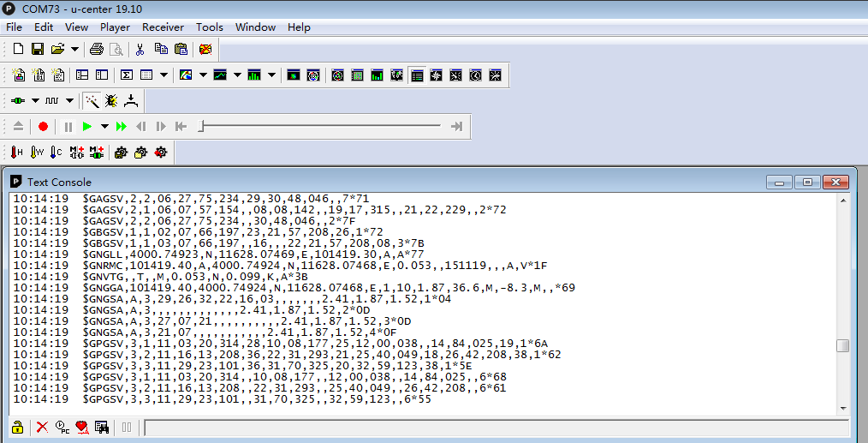Open the File menu
Screen dimensions: 868x443
click(14, 27)
